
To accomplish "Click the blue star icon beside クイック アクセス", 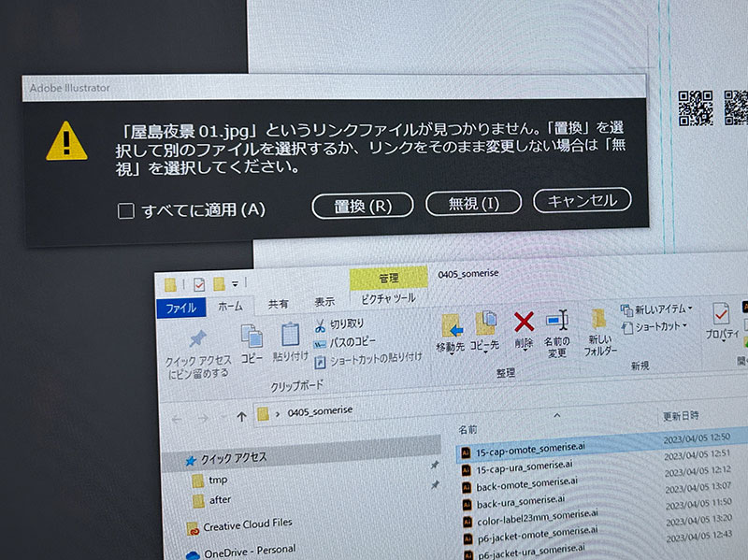I will point(191,461).
